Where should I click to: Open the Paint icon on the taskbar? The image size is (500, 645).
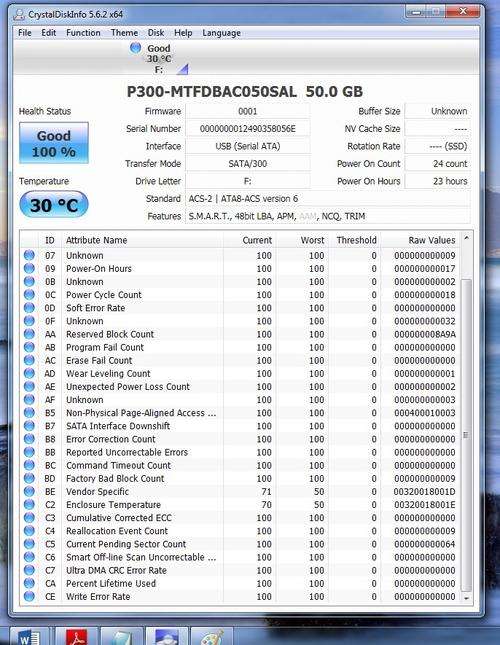click(x=211, y=637)
